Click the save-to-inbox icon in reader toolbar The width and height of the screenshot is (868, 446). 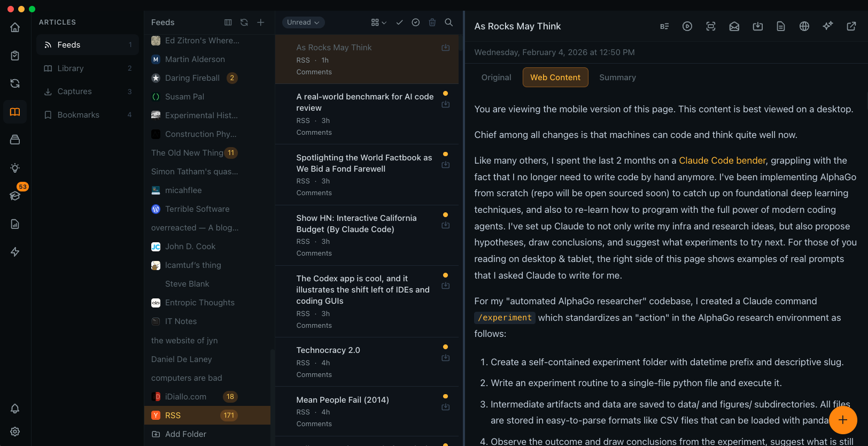click(758, 26)
